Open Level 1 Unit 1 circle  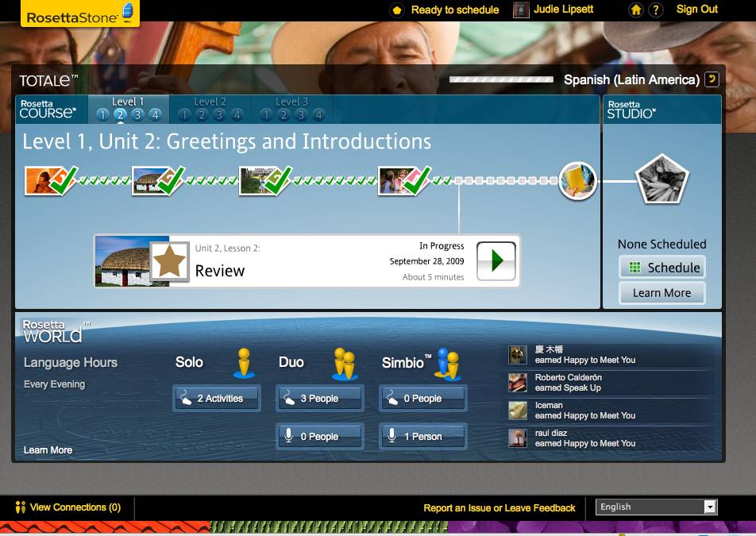tap(102, 114)
